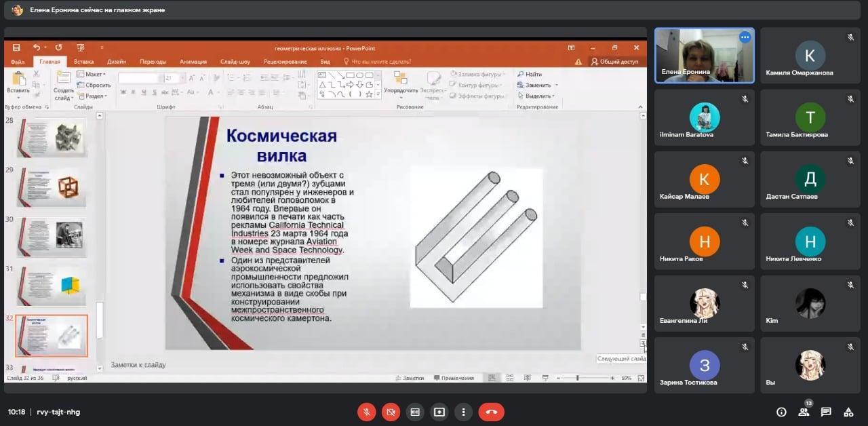Open more options three-dot menu in call bar
Screen dimensions: 868x426
464,412
